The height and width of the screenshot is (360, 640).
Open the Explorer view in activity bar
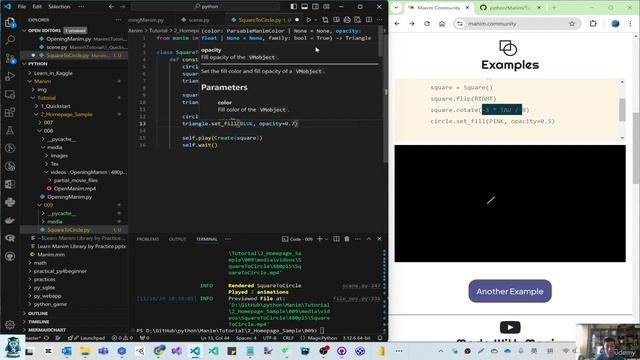10,22
